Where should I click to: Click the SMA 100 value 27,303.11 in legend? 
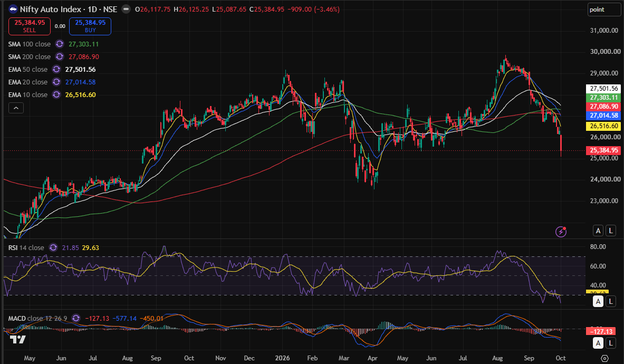coord(83,44)
